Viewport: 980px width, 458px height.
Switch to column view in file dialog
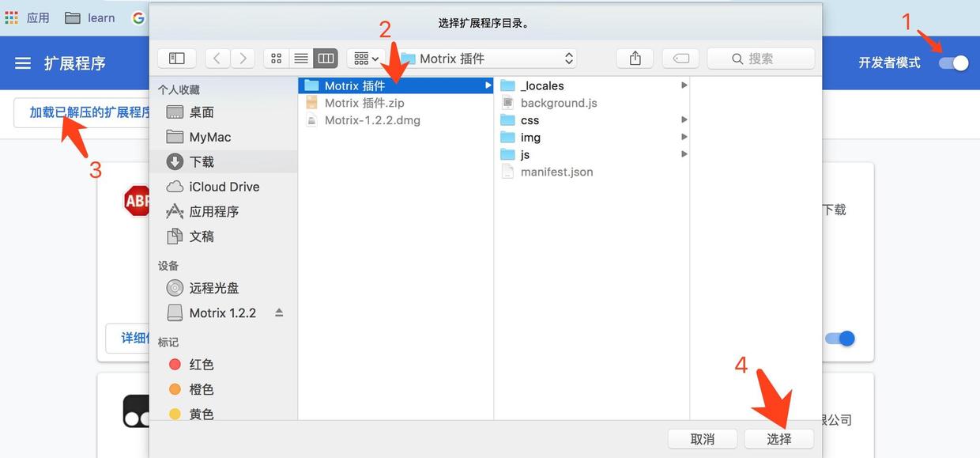(326, 59)
